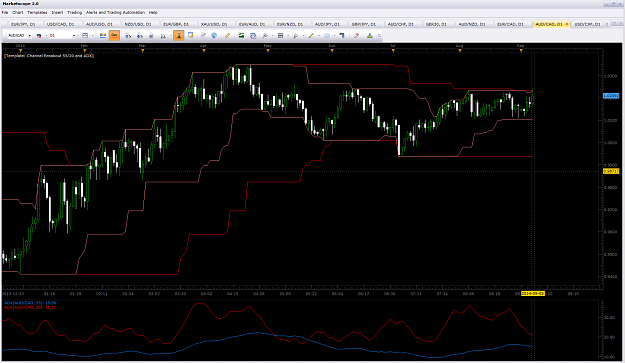Open the tab list dropdown after USD/CHF
The image size is (625, 363).
coord(607,24)
